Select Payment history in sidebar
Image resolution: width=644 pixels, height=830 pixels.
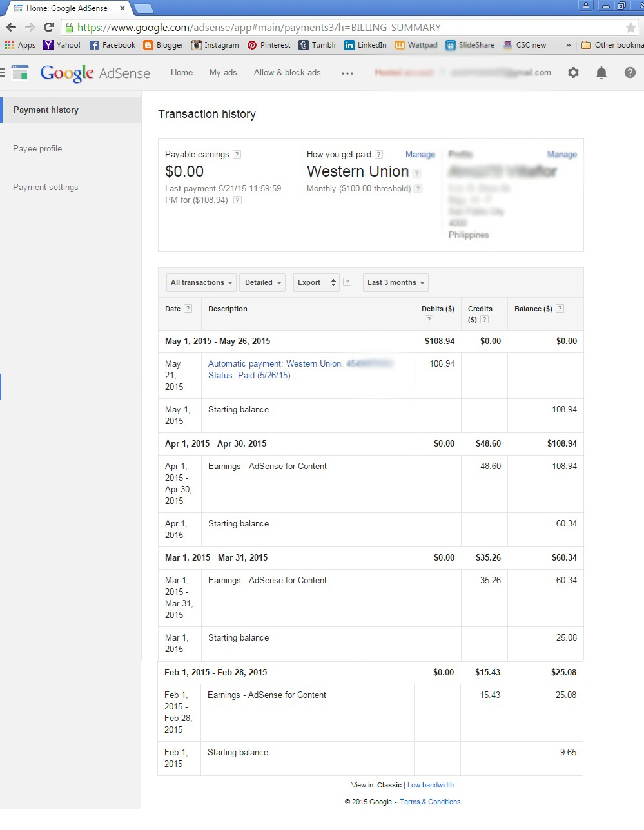click(71, 110)
